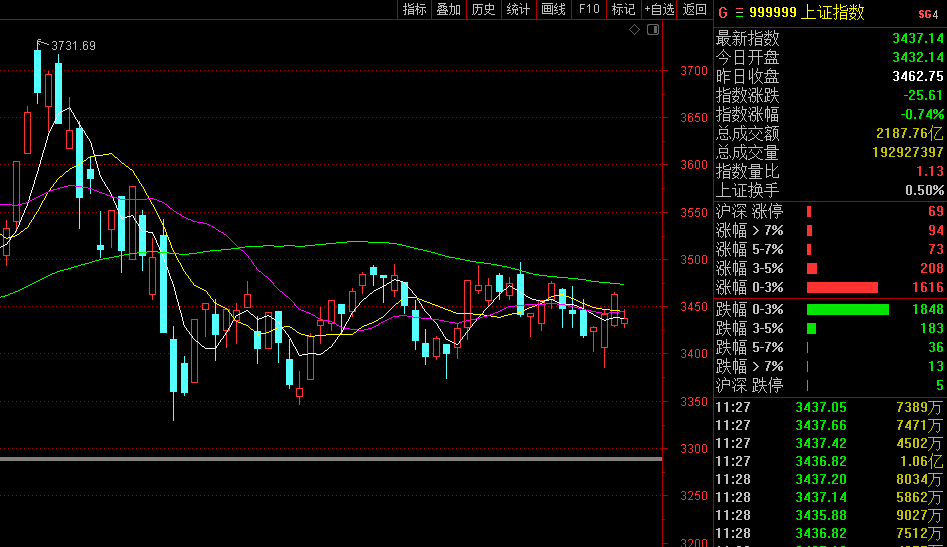
Task: Open F10 company information
Action: click(x=589, y=9)
